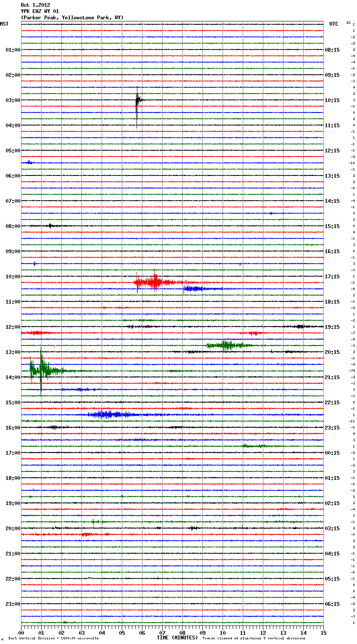Click the UTC time label '23:15'
The height and width of the screenshot is (644, 357).
tap(332, 428)
